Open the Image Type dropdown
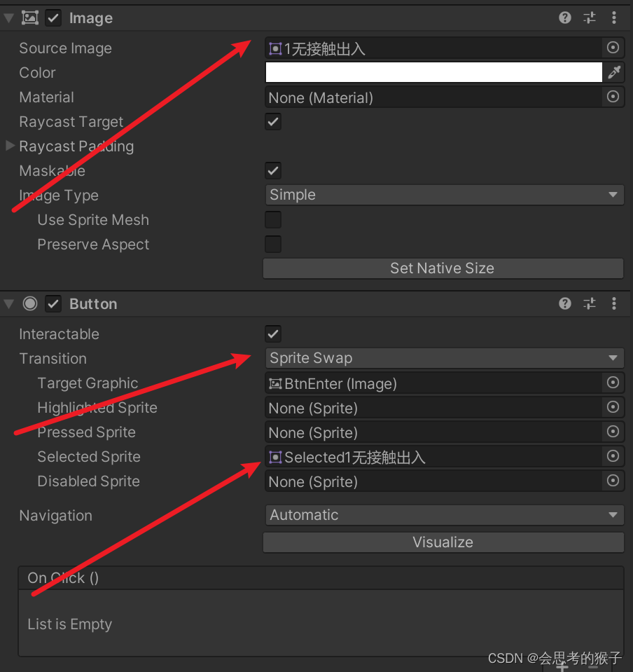 tap(443, 194)
